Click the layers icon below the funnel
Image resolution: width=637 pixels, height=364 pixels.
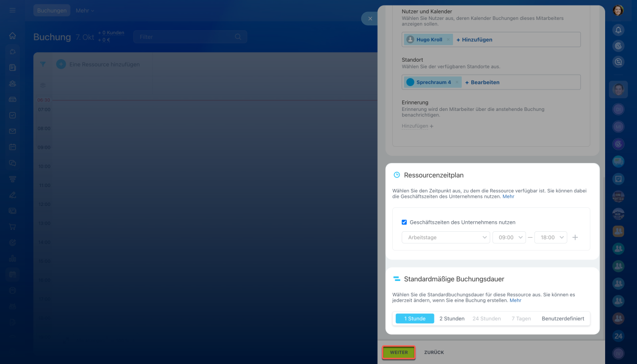tap(43, 86)
